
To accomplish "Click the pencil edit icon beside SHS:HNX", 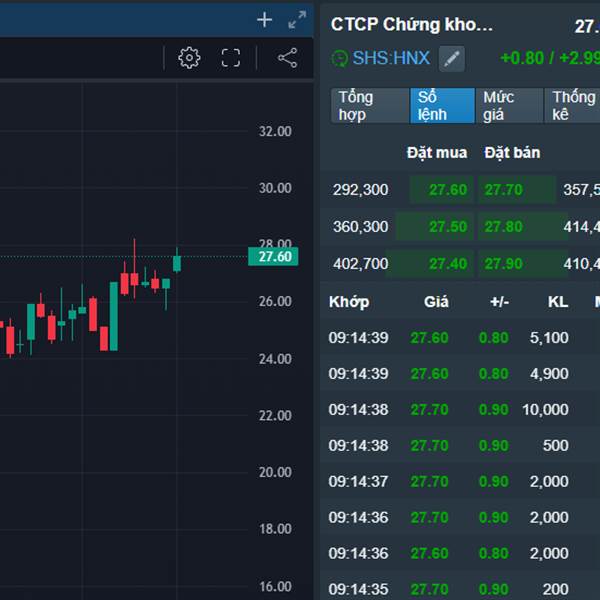I will tap(452, 59).
